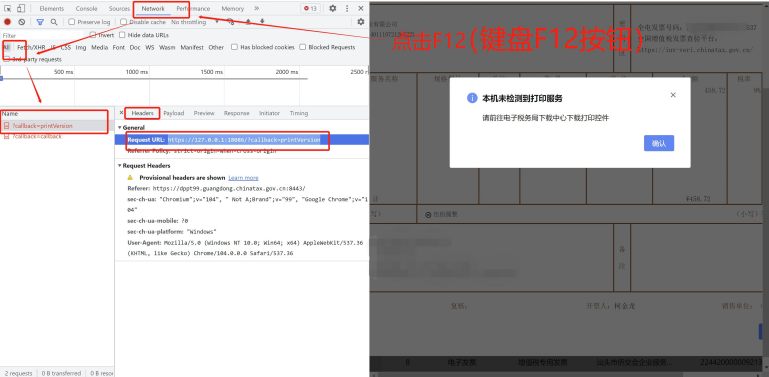Select the inspect element picker icon

pyautogui.click(x=8, y=8)
